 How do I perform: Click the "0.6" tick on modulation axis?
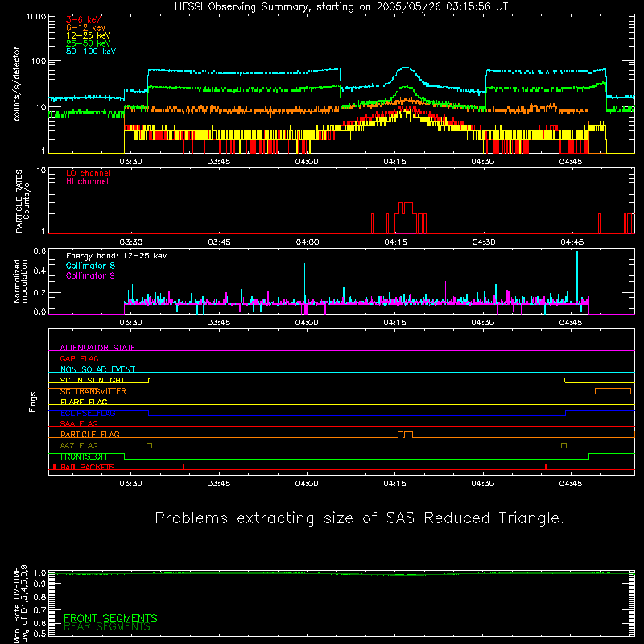coord(39,251)
